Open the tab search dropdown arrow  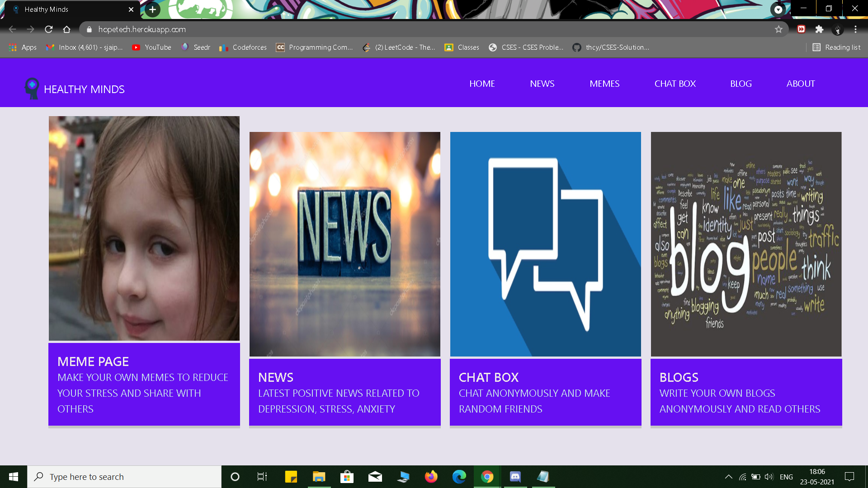(778, 9)
